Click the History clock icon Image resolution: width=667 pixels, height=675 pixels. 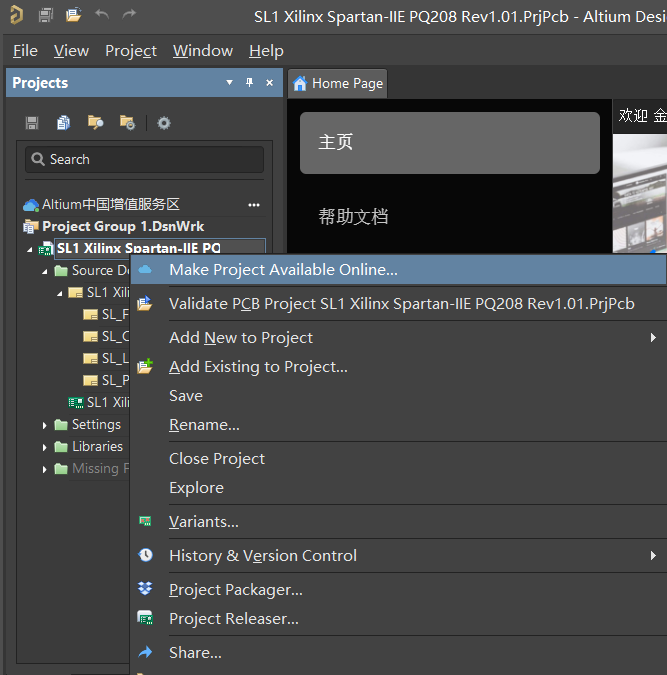tap(146, 555)
